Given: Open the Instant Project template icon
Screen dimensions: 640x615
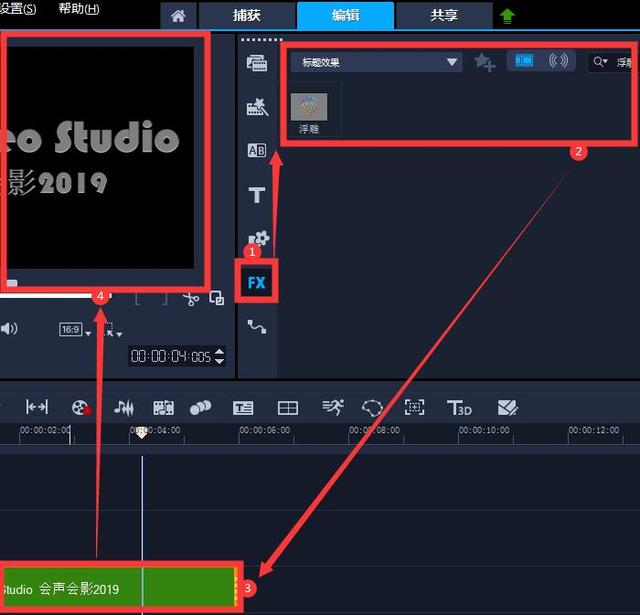Looking at the screenshot, I should point(257,107).
